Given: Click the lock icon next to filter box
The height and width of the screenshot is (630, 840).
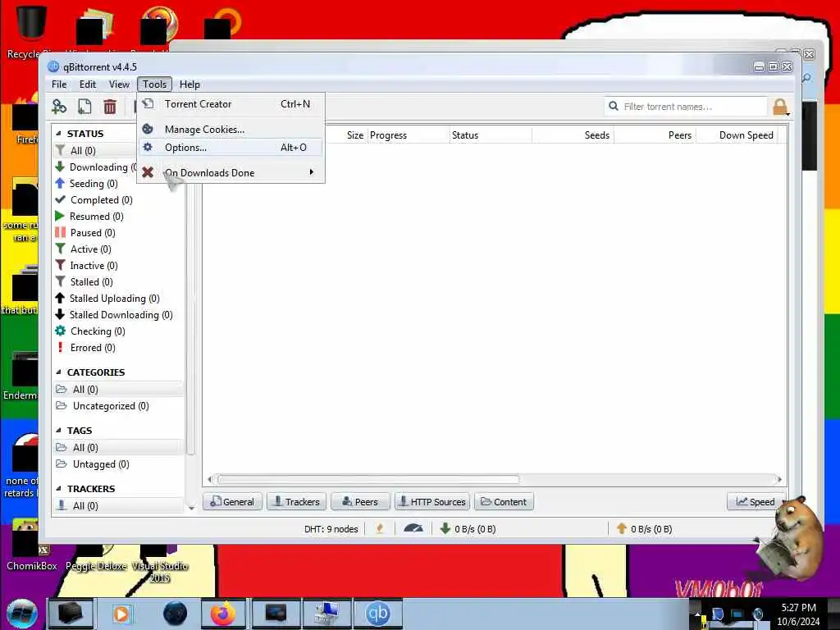Looking at the screenshot, I should click(x=781, y=107).
